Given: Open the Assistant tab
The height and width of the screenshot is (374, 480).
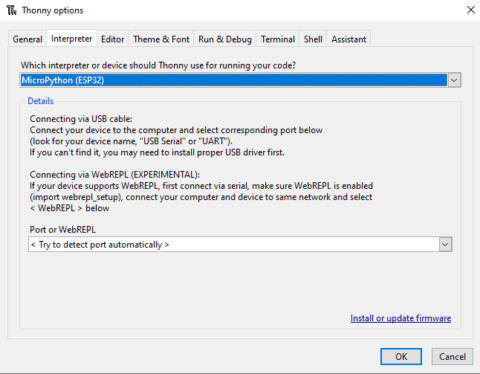Looking at the screenshot, I should [x=348, y=39].
